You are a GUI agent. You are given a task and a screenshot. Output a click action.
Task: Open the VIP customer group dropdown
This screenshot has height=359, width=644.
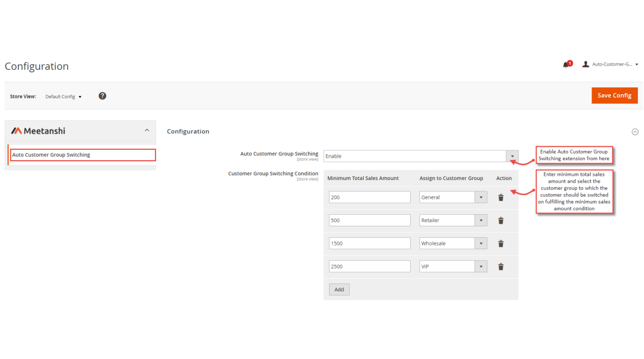[453, 266]
